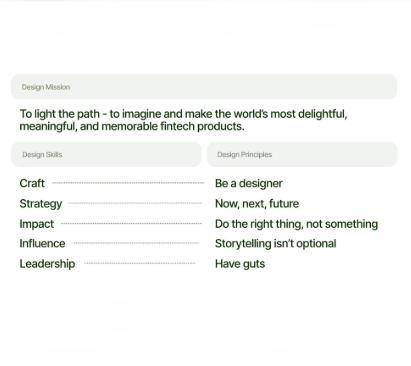The width and height of the screenshot is (411, 366).
Task: Click the Strategy skill item
Action: pos(41,204)
